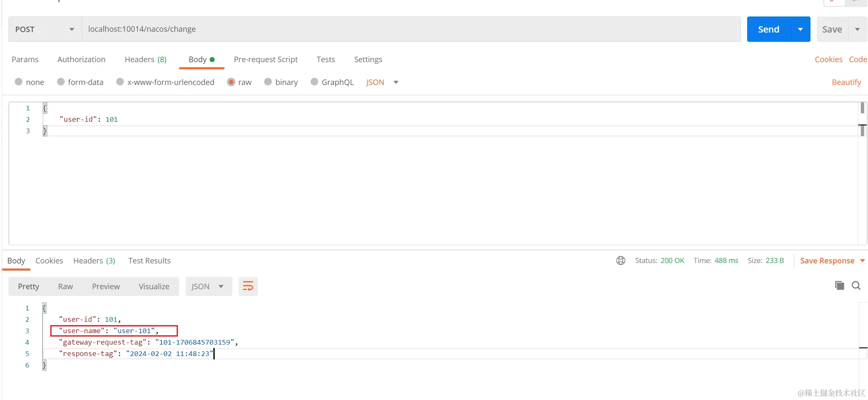Open the Code snippet link
Screen dimensions: 868x400
pos(858,59)
